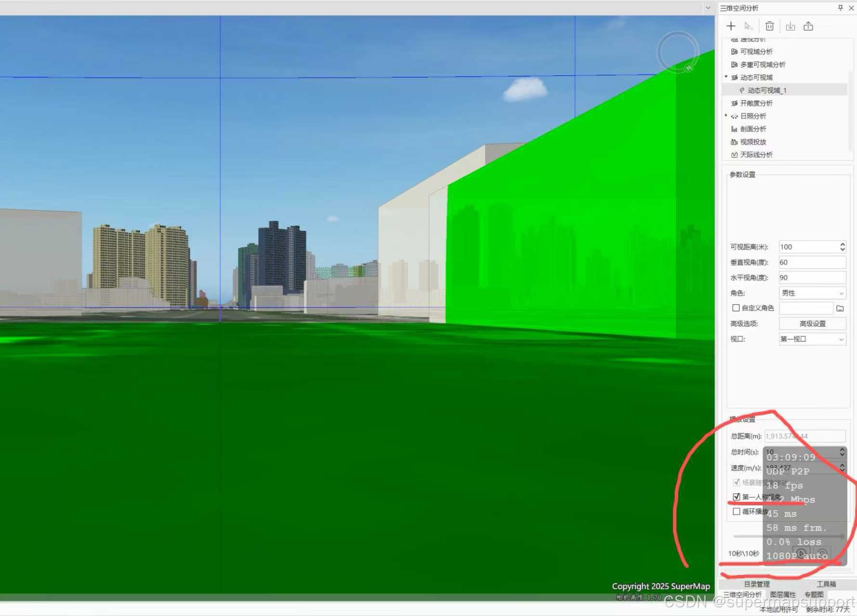Adjust the 速度 spinner arrows
This screenshot has height=616, width=857.
pyautogui.click(x=842, y=467)
